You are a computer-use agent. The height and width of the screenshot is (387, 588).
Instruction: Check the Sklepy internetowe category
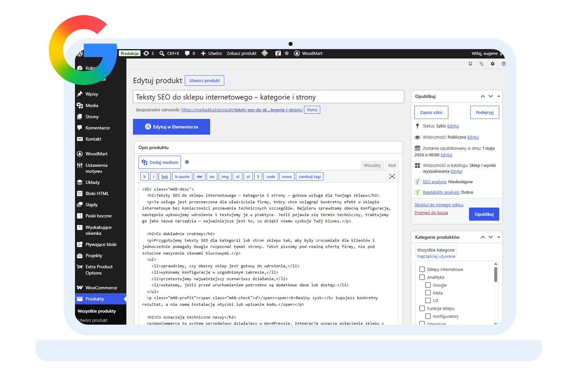tap(422, 269)
